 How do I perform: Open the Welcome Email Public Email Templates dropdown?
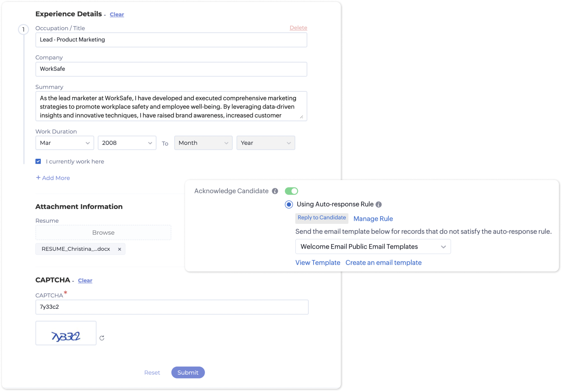point(373,246)
